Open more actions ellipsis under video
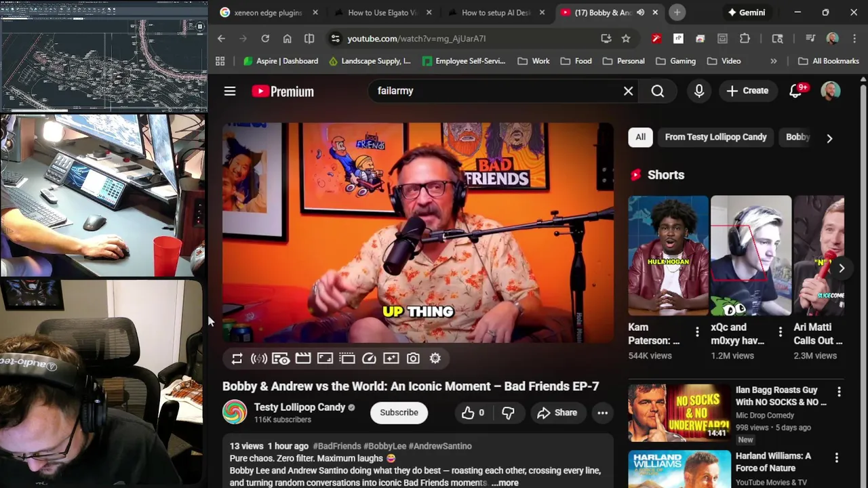 [602, 413]
